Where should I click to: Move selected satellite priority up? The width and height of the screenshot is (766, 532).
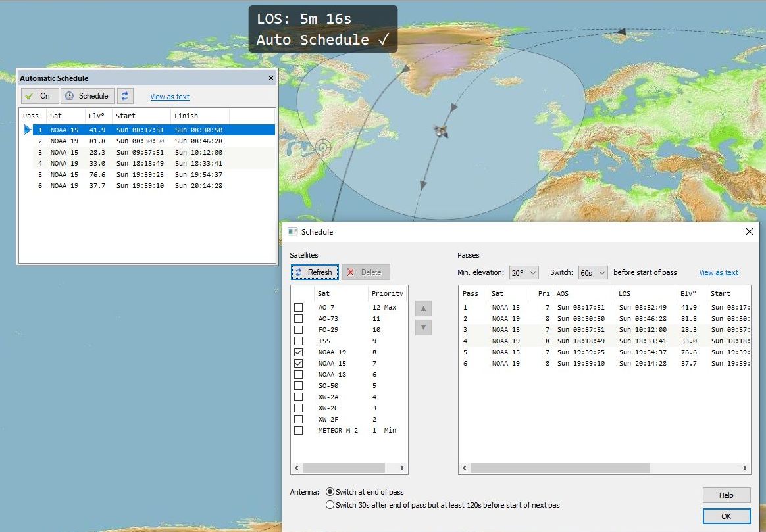[424, 309]
